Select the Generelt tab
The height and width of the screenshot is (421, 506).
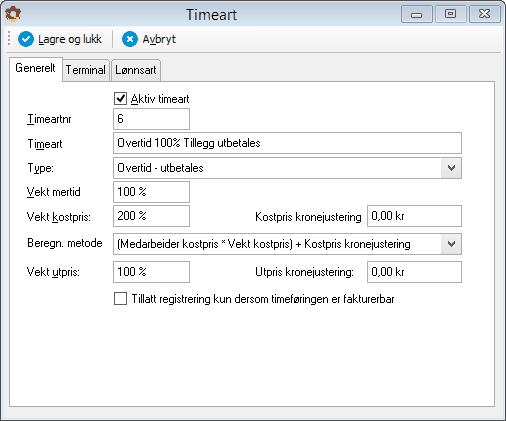point(35,68)
